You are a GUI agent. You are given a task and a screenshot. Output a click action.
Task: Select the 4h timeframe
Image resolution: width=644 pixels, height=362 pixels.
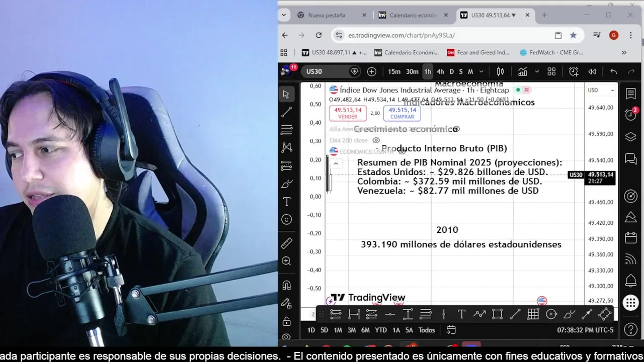point(440,71)
